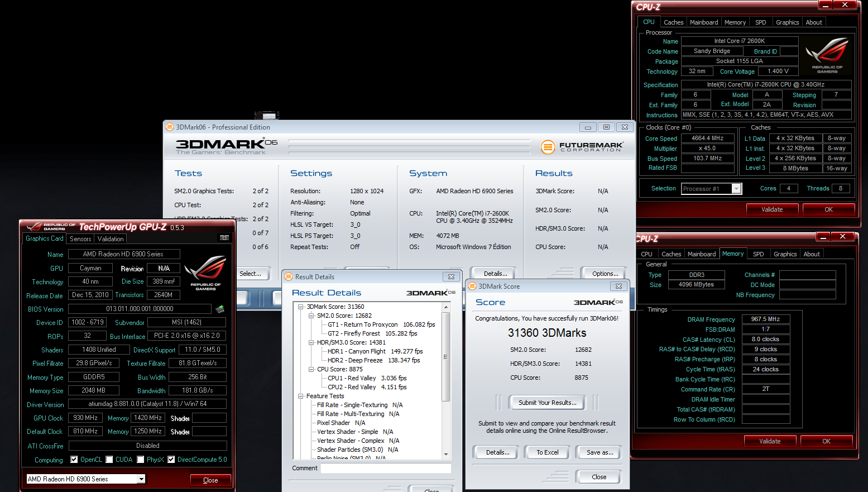This screenshot has width=868, height=492.
Task: Collapse the 3DMark Score: 31360 tree node
Action: 301,307
